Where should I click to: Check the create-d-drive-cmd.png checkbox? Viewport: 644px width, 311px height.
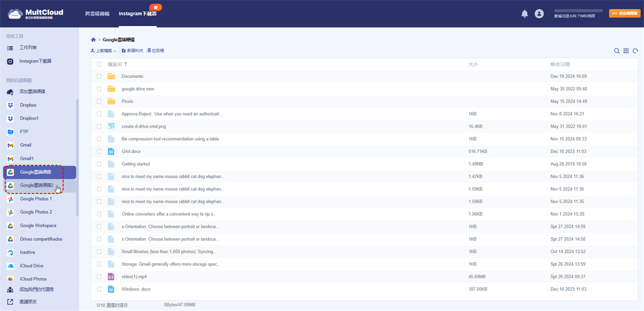pyautogui.click(x=99, y=127)
